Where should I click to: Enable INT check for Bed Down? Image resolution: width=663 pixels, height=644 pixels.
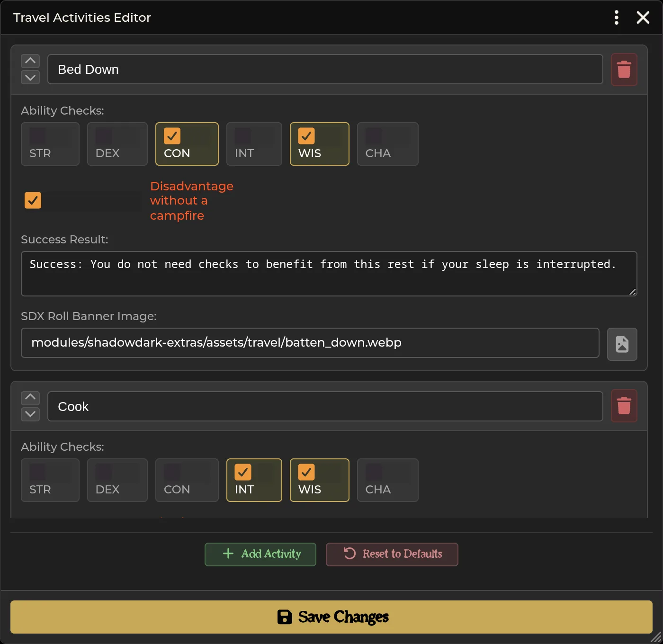(x=254, y=144)
